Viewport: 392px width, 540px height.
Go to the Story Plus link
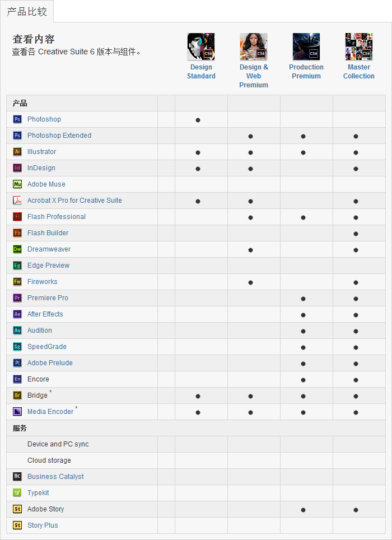(x=43, y=525)
